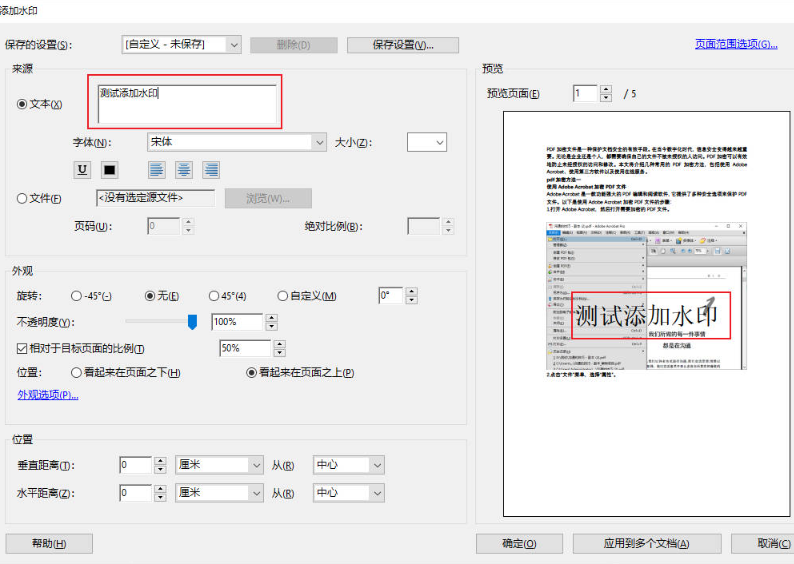Click 应用到多个文档 button

[x=647, y=544]
